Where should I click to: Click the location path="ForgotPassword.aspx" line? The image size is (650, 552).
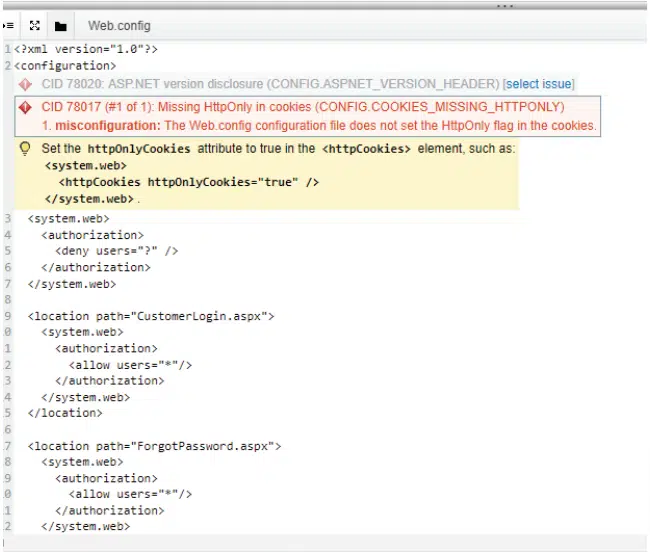coord(154,446)
